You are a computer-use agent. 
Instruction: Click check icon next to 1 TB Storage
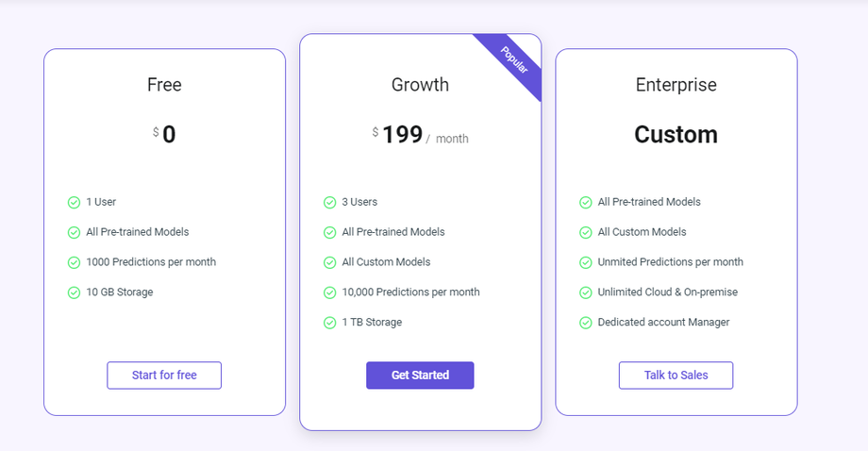pyautogui.click(x=329, y=323)
